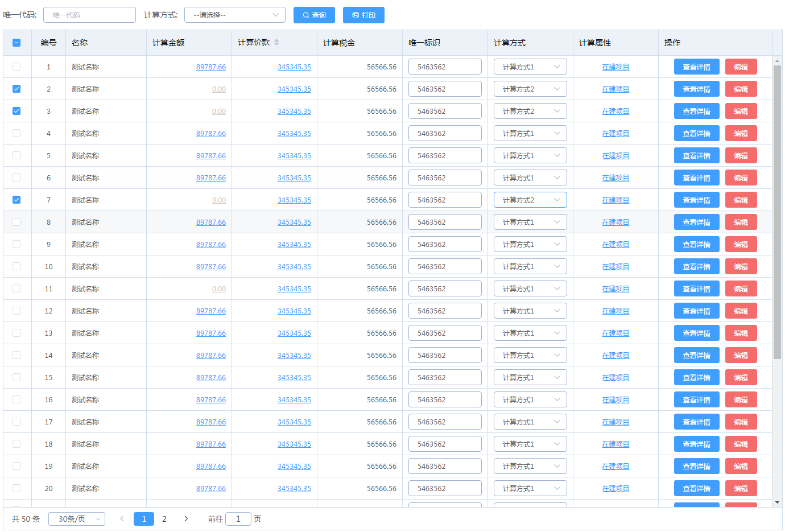Focus the 前往 page number input
The width and height of the screenshot is (785, 532).
tap(238, 519)
